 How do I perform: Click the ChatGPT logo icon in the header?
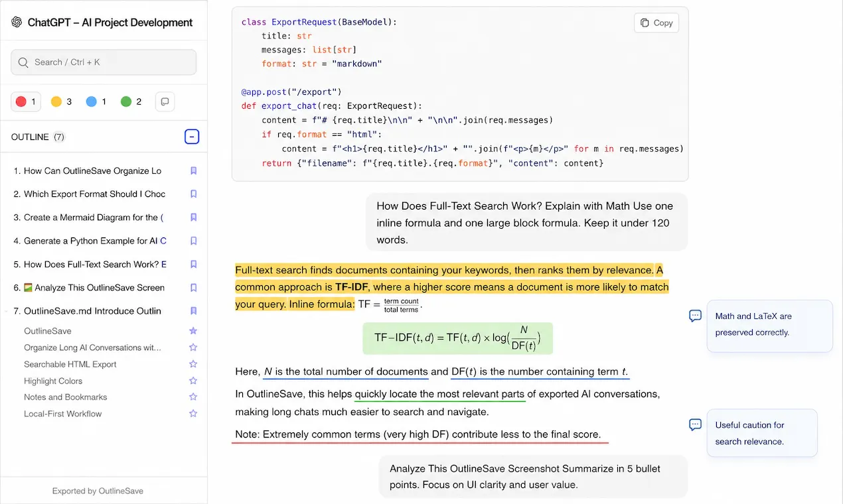[17, 22]
